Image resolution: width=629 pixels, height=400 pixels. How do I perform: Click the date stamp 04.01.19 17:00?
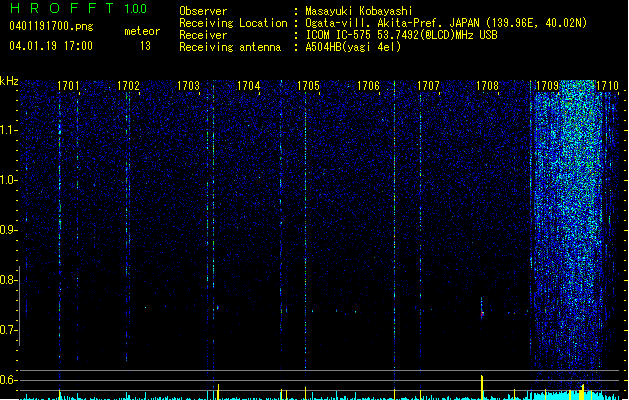(51, 46)
